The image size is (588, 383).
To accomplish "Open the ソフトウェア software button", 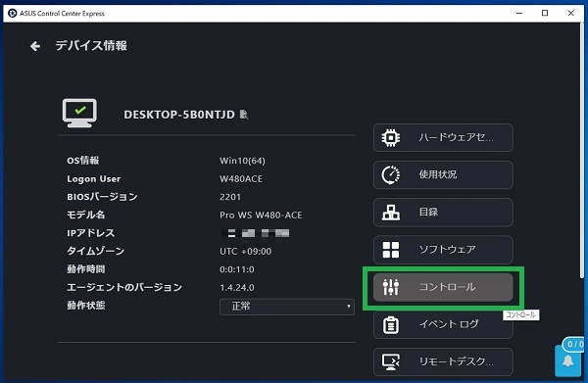I will [443, 250].
